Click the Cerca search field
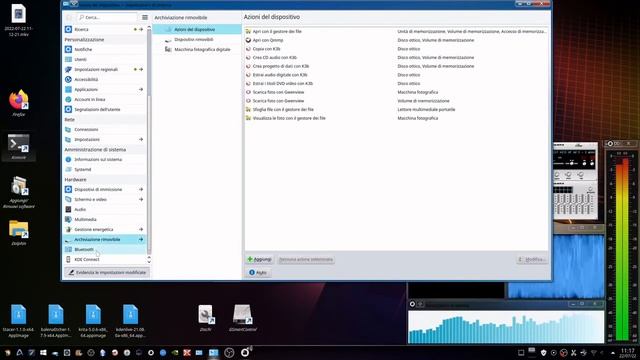This screenshot has width=640, height=360. pos(107,18)
